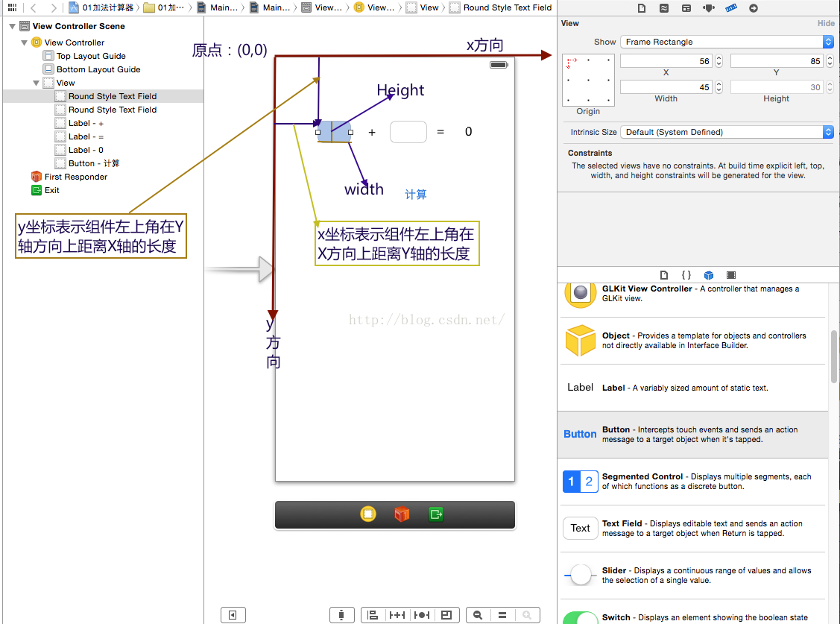Click the second text field on canvas

(408, 132)
